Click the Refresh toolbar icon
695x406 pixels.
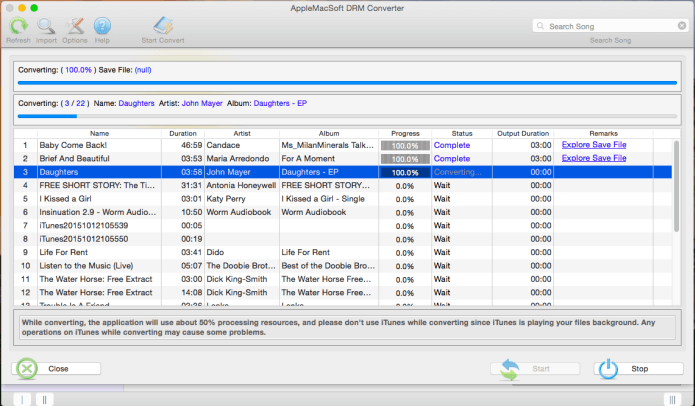(x=19, y=26)
